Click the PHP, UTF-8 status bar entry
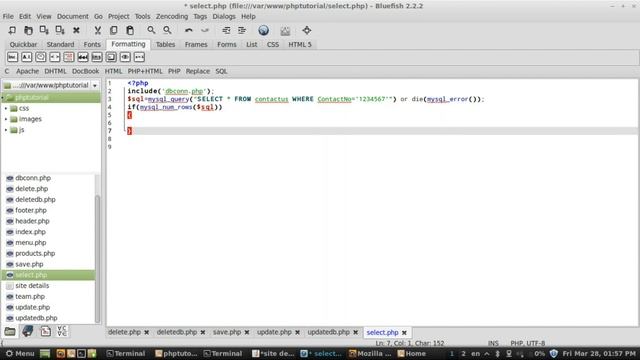This screenshot has width=640, height=360. pyautogui.click(x=527, y=343)
